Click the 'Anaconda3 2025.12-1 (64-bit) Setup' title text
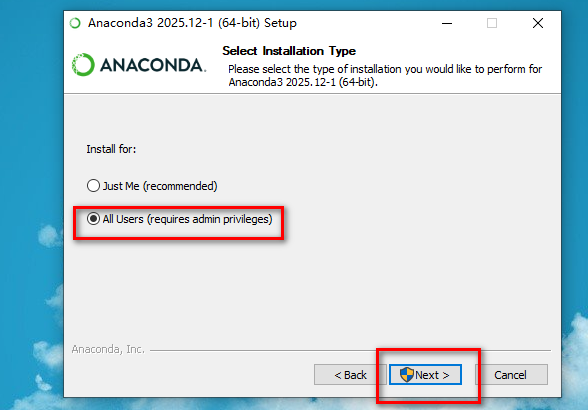This screenshot has width=588, height=410. (x=192, y=23)
